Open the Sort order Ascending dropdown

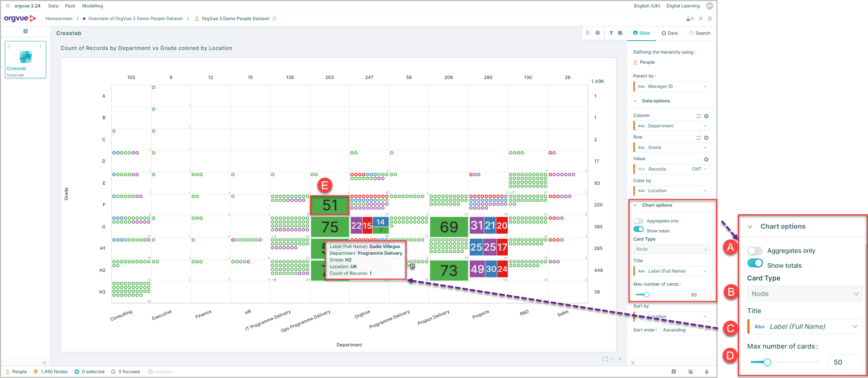[685, 330]
